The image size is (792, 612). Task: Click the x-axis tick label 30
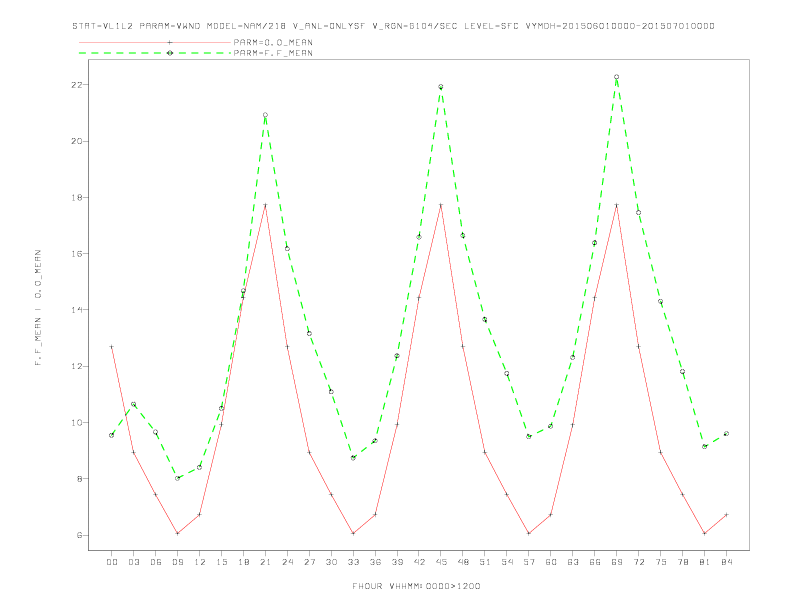(331, 562)
